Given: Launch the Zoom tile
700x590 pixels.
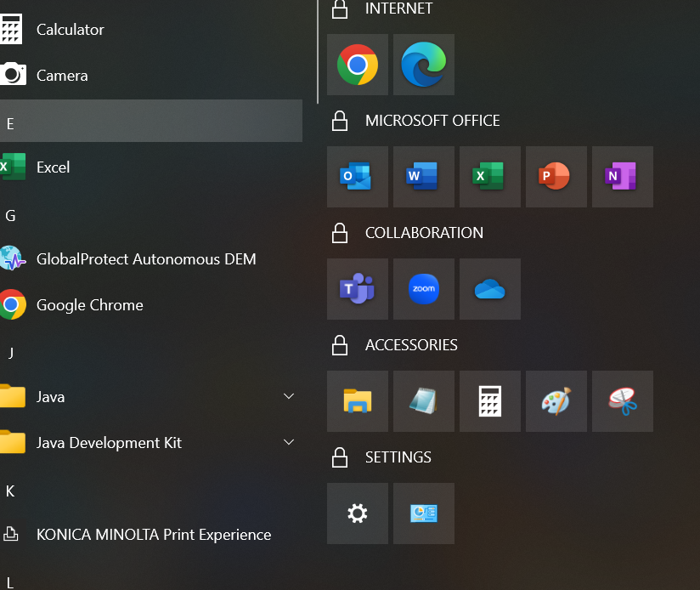Looking at the screenshot, I should click(424, 288).
